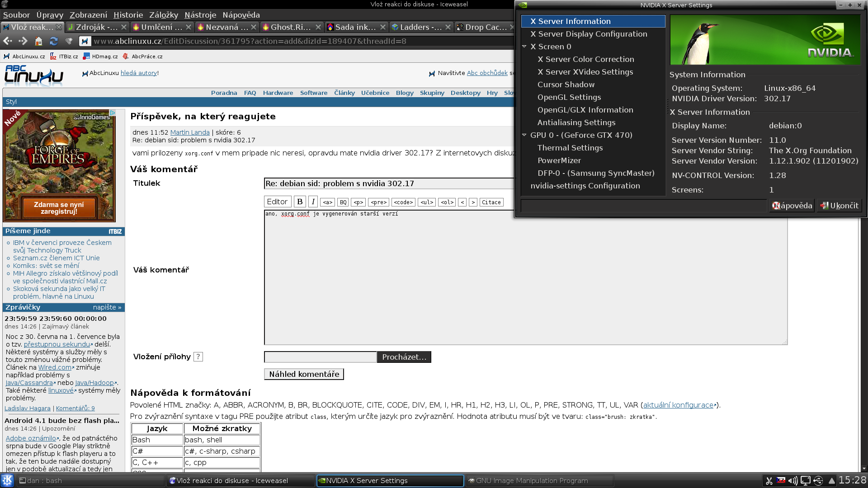Click the Forge of Empires ad banner
The width and height of the screenshot is (868, 488).
(59, 166)
